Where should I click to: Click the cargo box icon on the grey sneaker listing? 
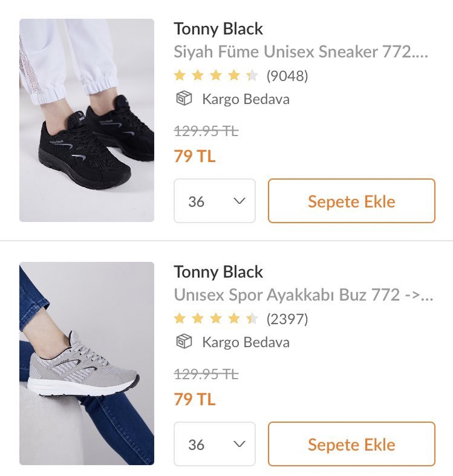[183, 342]
